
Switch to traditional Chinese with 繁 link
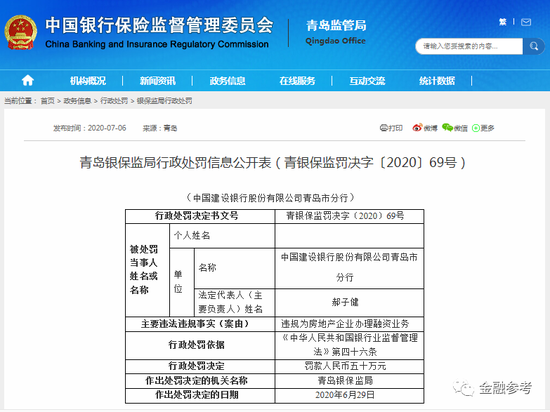tap(503, 22)
